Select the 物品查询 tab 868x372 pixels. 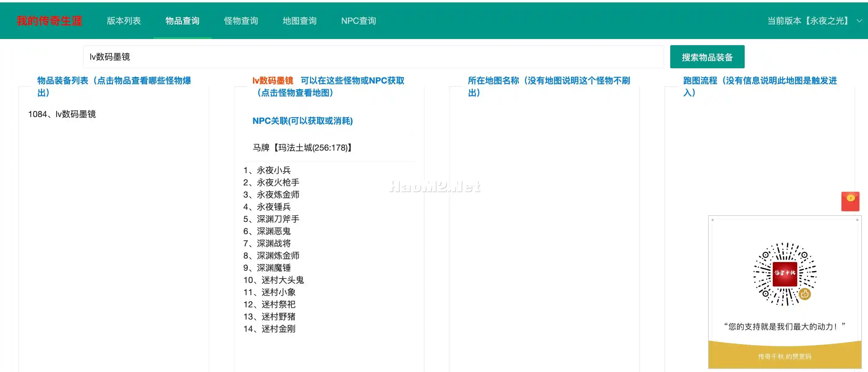click(182, 20)
